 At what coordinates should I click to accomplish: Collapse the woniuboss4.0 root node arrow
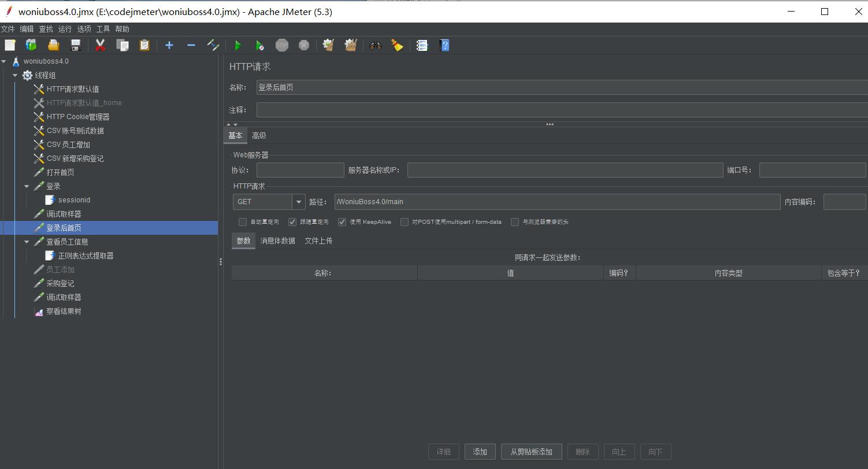coord(4,61)
